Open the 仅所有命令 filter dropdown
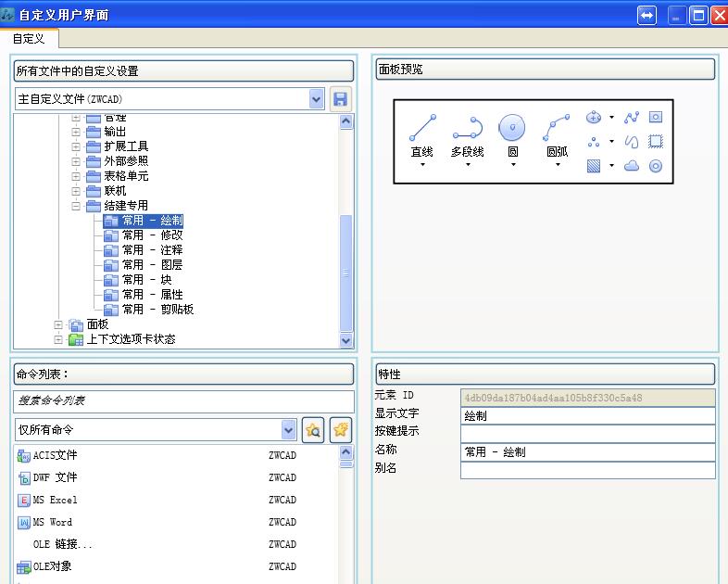The width and height of the screenshot is (728, 584). 288,430
